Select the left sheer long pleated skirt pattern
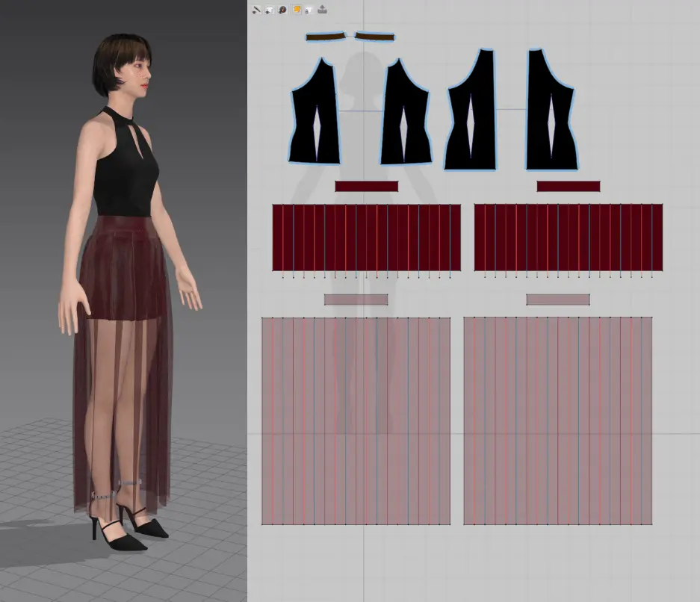 click(x=356, y=421)
